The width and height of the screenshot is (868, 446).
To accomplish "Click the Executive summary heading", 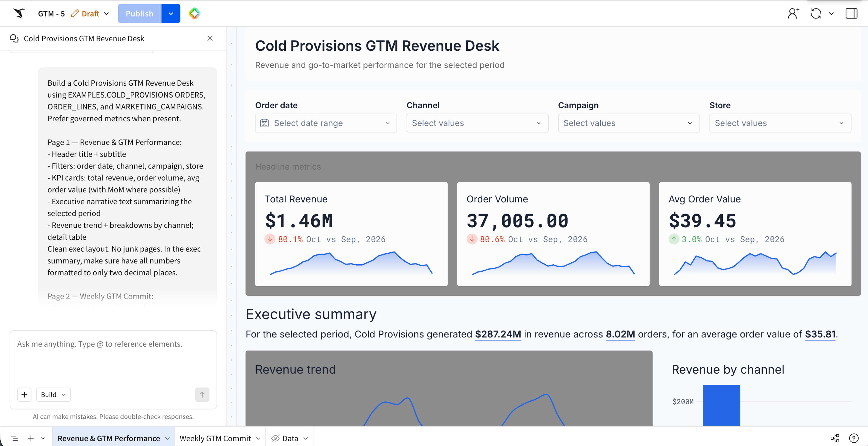I will click(x=311, y=314).
